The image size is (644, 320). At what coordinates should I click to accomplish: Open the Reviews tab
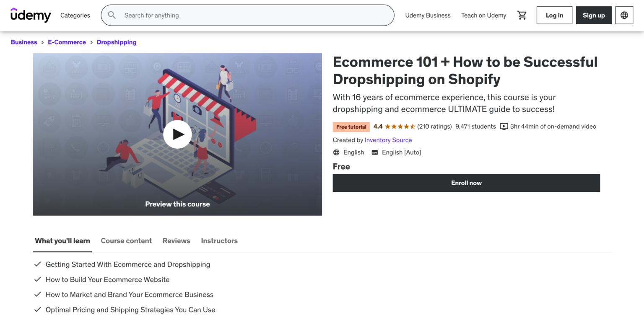point(176,241)
